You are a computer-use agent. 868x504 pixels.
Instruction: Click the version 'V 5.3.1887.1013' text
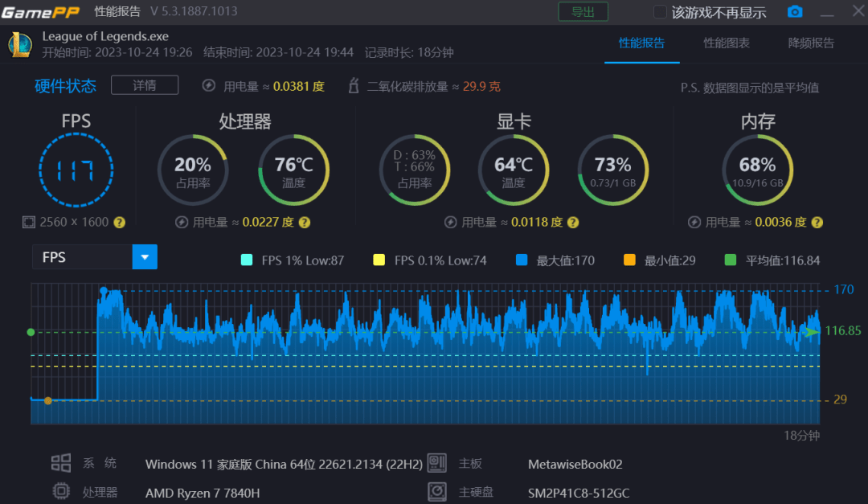(x=194, y=11)
